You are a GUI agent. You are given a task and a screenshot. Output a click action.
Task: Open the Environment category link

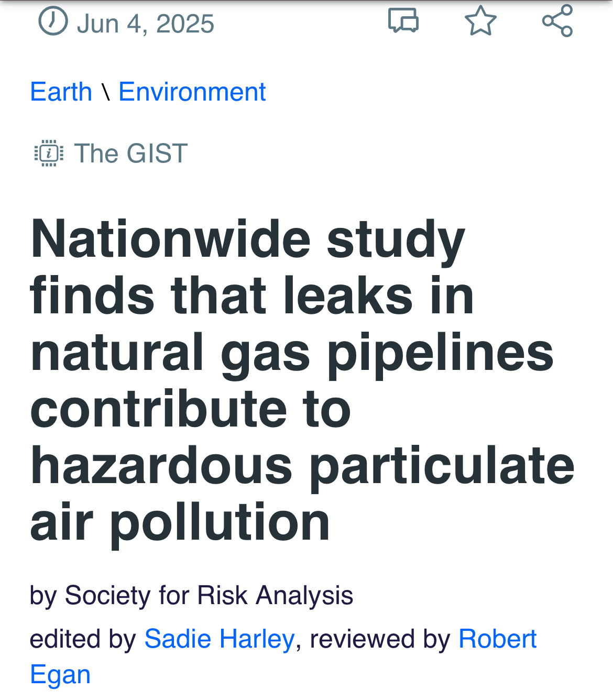192,92
